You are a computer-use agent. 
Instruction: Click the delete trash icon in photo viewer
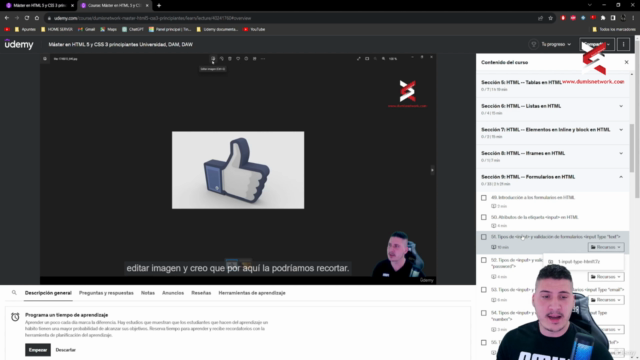[230, 59]
